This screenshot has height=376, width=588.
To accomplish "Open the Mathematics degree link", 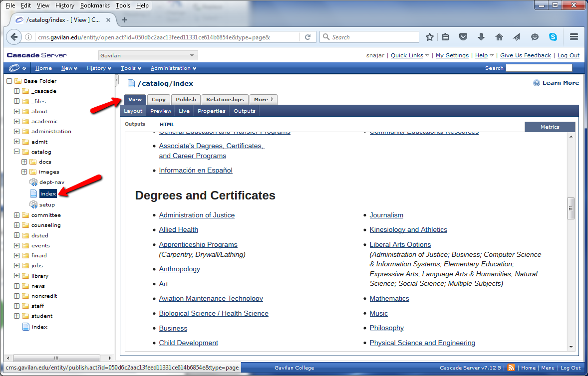I will pyautogui.click(x=389, y=298).
